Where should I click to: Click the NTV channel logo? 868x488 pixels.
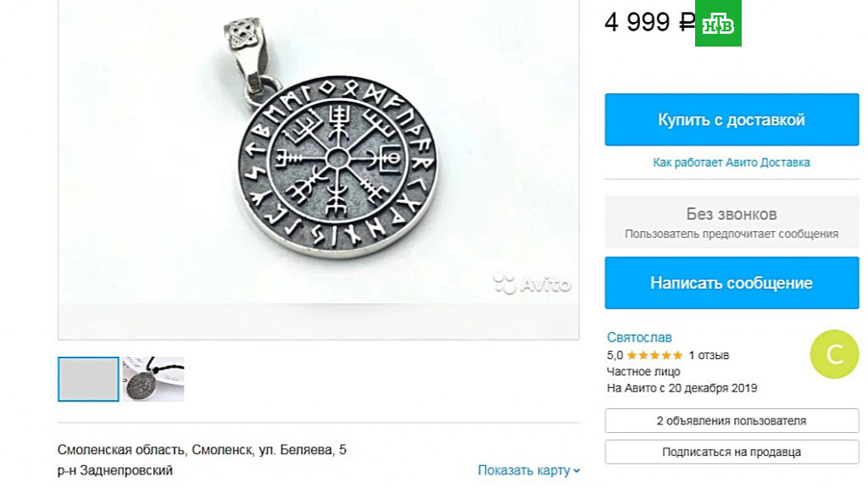click(718, 23)
